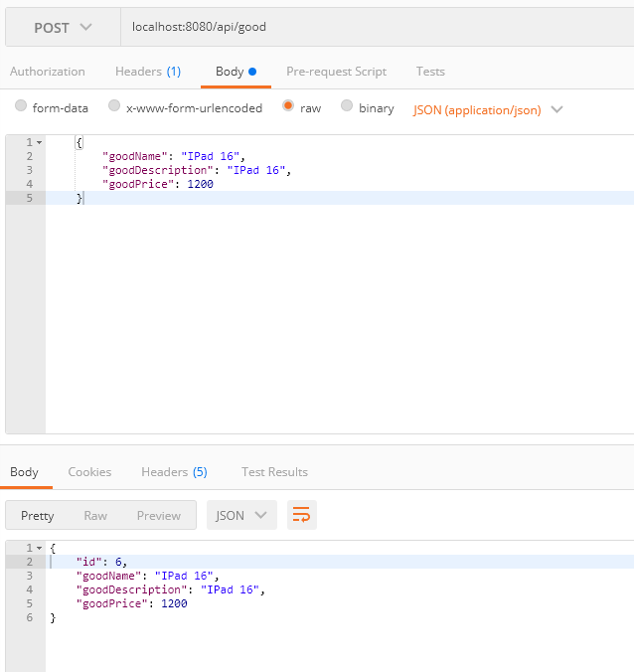Open the Tests tab

coord(430,72)
